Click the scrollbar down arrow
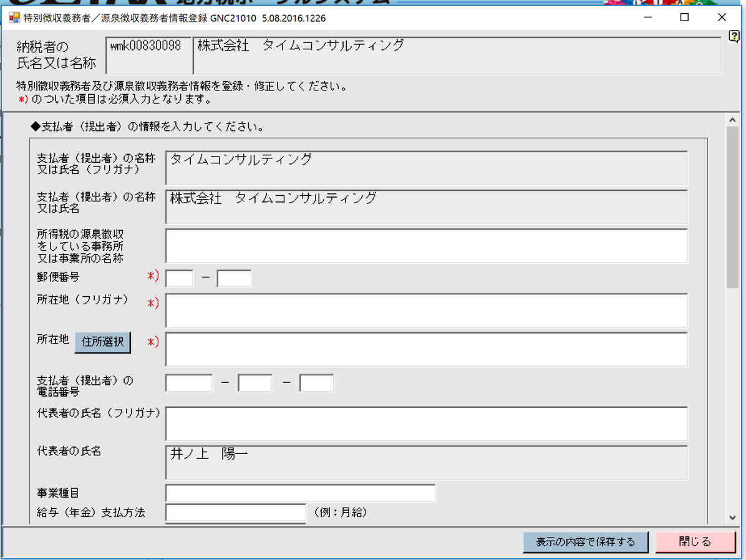This screenshot has width=746, height=560. pyautogui.click(x=732, y=518)
